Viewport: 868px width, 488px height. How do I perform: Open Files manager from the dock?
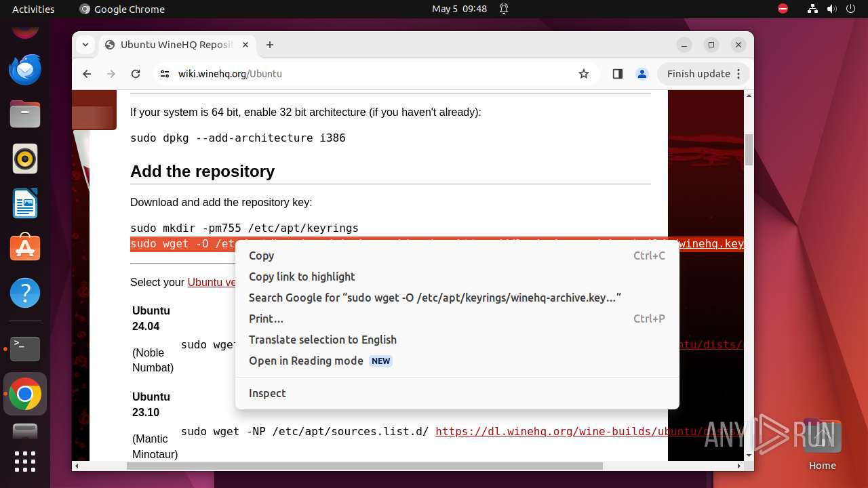point(25,115)
